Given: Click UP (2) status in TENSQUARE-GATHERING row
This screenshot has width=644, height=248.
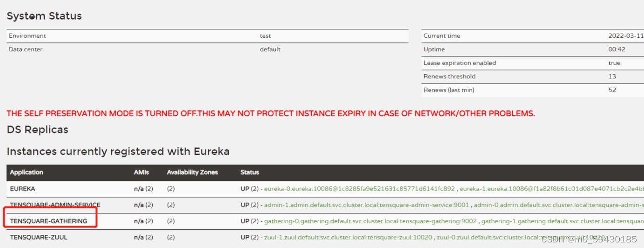Looking at the screenshot, I should click(x=249, y=221).
